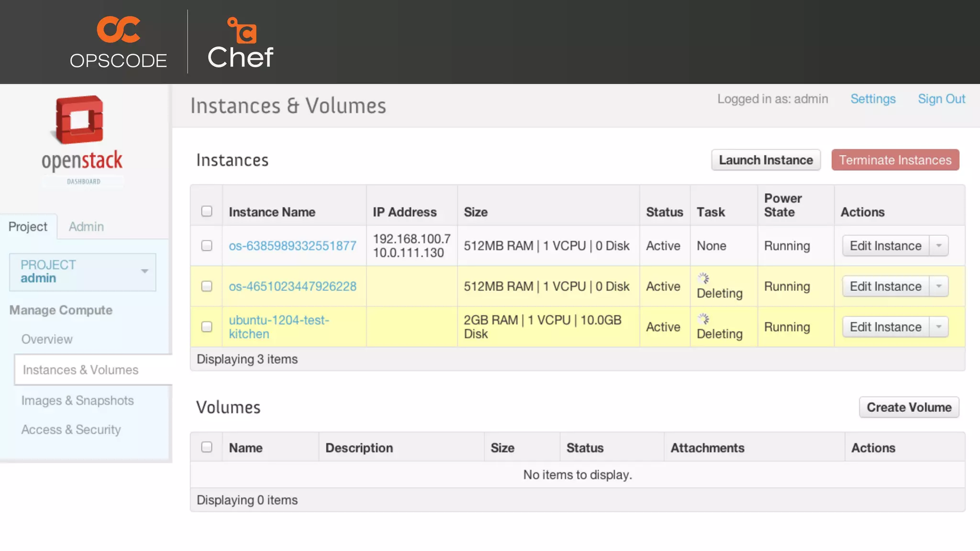This screenshot has height=551, width=980.
Task: Expand actions arrow for os-6385989332551877
Action: pyautogui.click(x=939, y=246)
